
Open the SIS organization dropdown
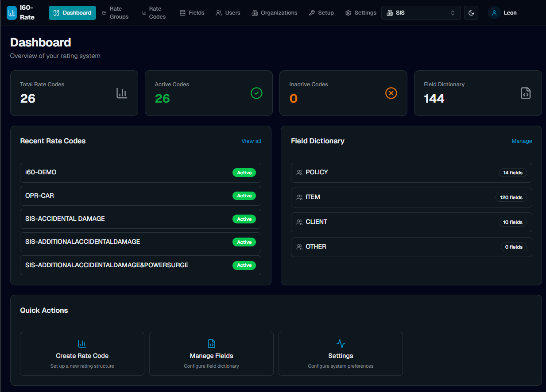click(x=421, y=13)
